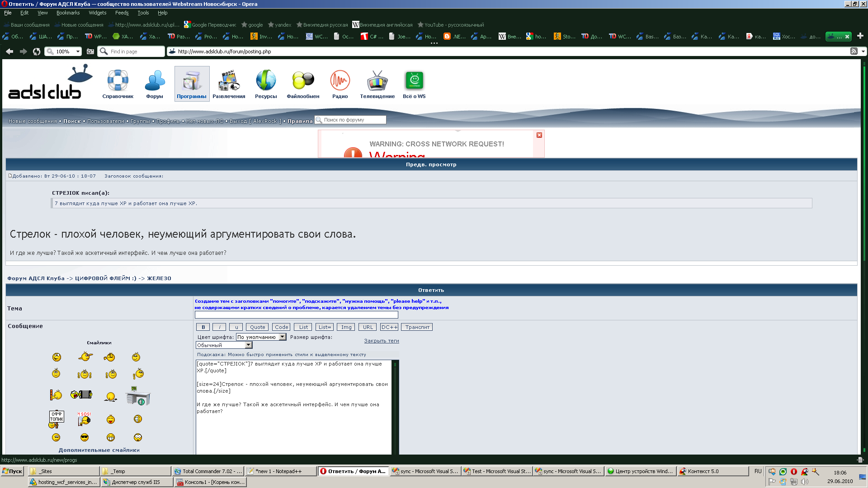The height and width of the screenshot is (488, 868).
Task: Insert the ОФФ ТОПИК sign smiley
Action: coord(56,419)
